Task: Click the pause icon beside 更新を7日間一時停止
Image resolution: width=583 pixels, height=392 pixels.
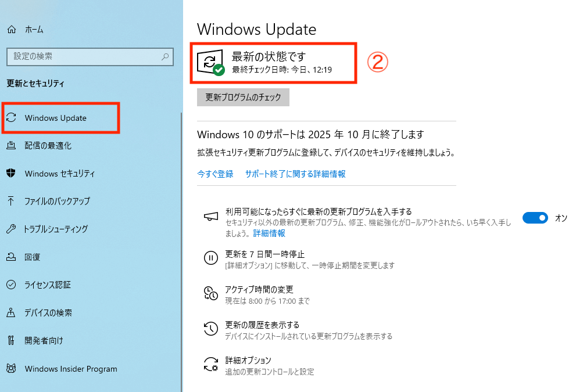Action: coord(211,257)
